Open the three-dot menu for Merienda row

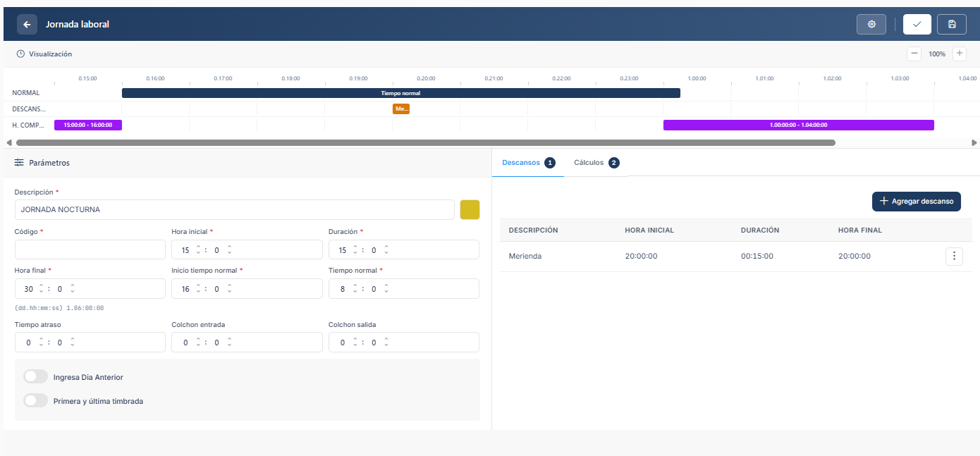click(953, 257)
